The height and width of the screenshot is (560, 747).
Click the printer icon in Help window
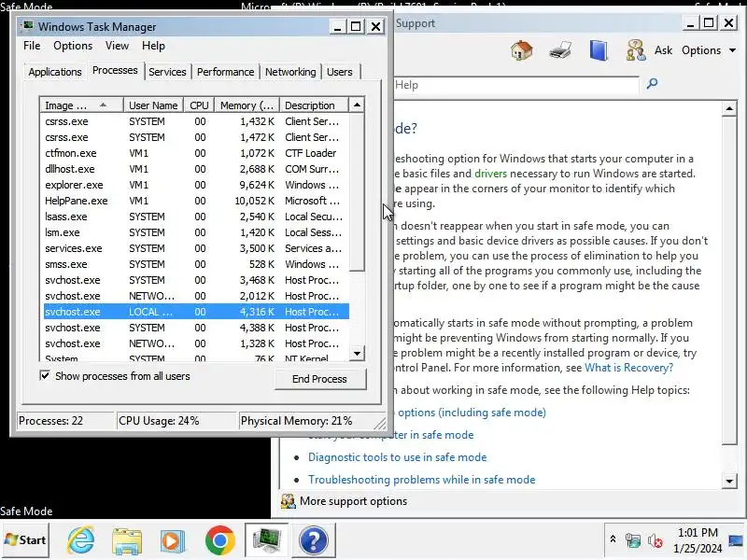point(559,50)
